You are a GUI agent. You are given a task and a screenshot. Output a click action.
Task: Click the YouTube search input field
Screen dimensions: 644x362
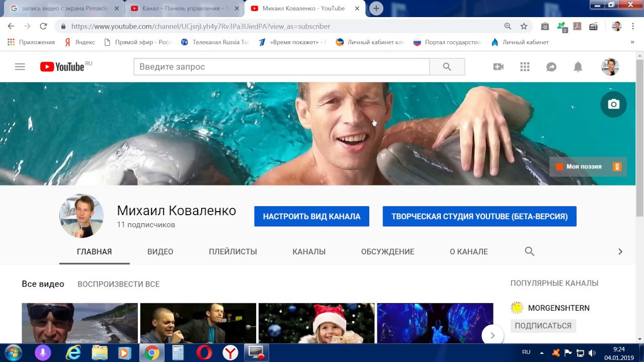coord(282,67)
